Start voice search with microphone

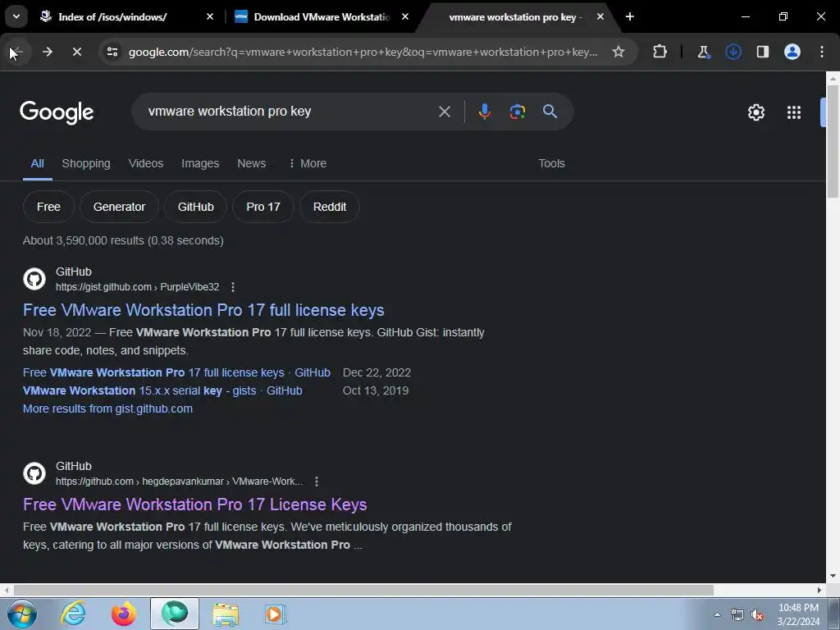(x=484, y=112)
